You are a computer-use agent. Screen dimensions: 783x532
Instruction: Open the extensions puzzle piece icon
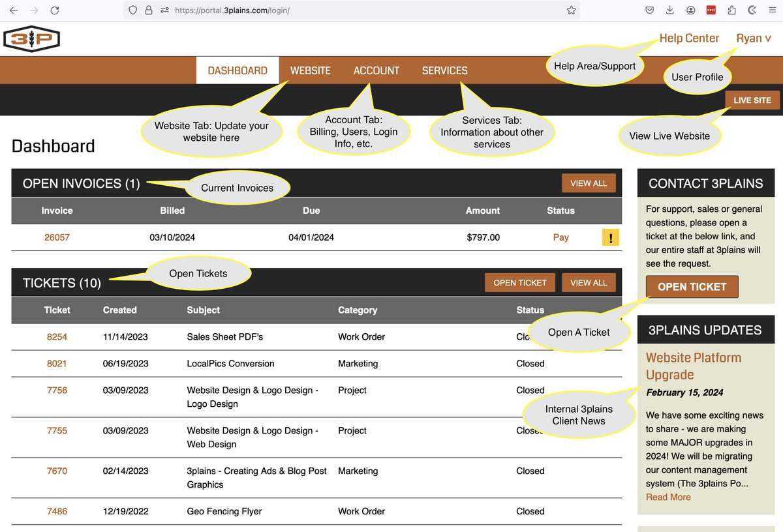pos(731,10)
